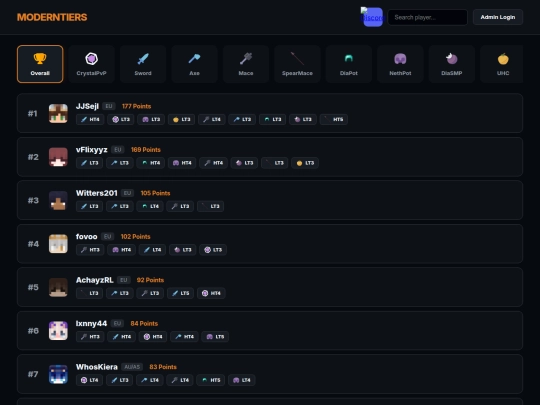Viewport: 540px width, 405px height.
Task: Click vFlixyyz's NethPot HT4 badge
Action: [x=182, y=163]
